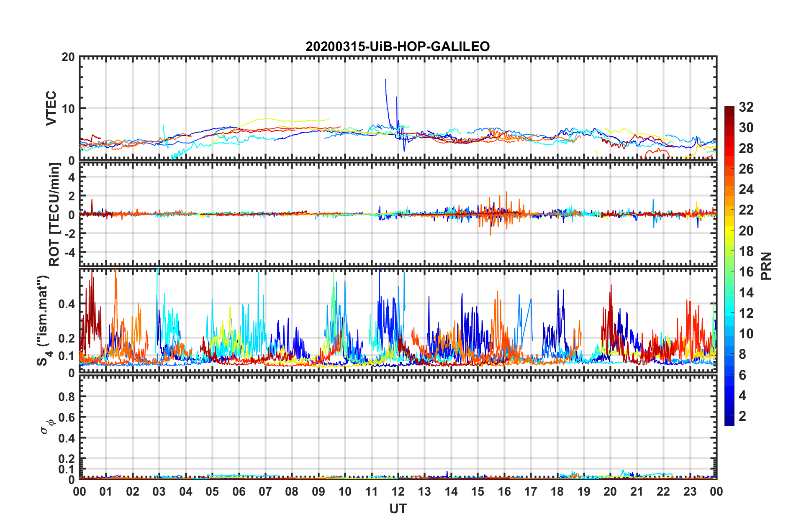
Task: Click S4 panel y-axis tick 0.4
Action: [x=67, y=304]
